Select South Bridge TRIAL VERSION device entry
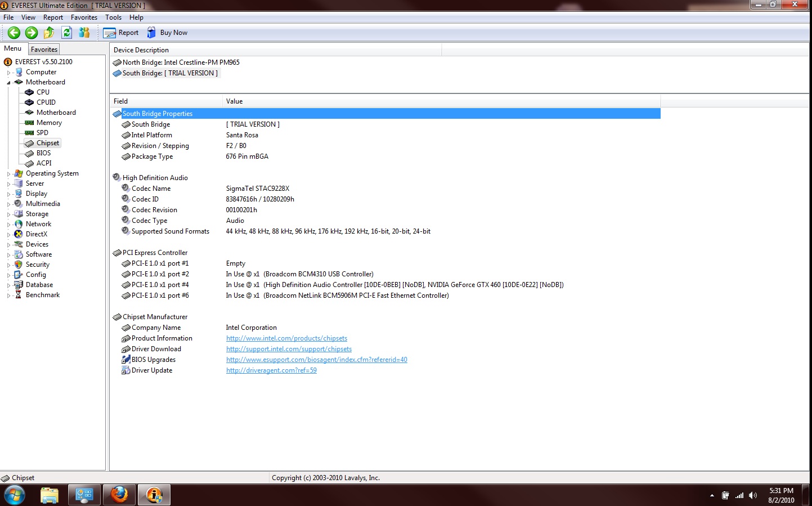The image size is (812, 506). coord(170,73)
